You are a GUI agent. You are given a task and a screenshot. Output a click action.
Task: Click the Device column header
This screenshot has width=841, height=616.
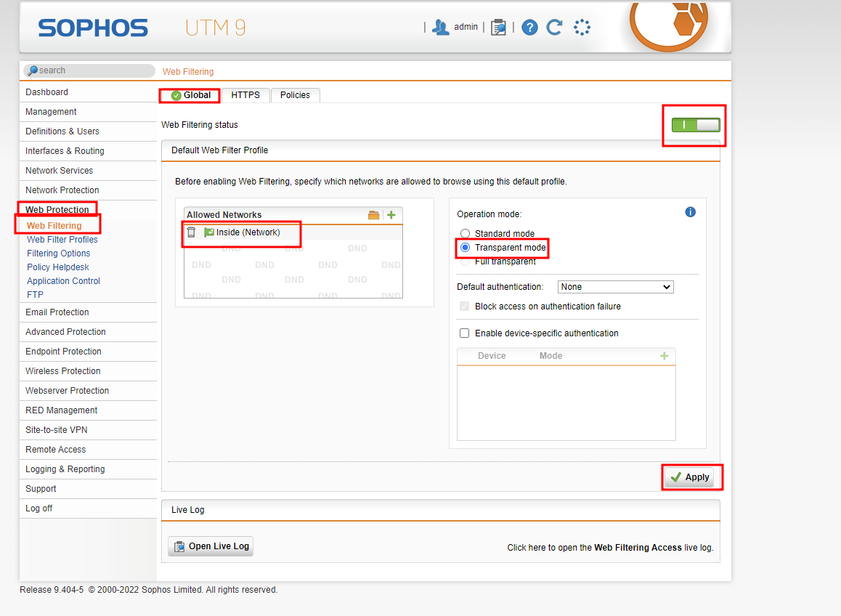492,356
